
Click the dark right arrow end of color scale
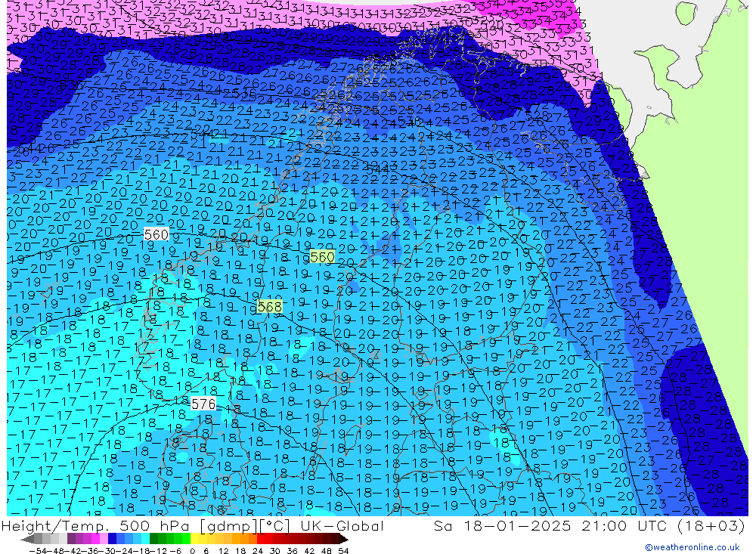(x=344, y=540)
